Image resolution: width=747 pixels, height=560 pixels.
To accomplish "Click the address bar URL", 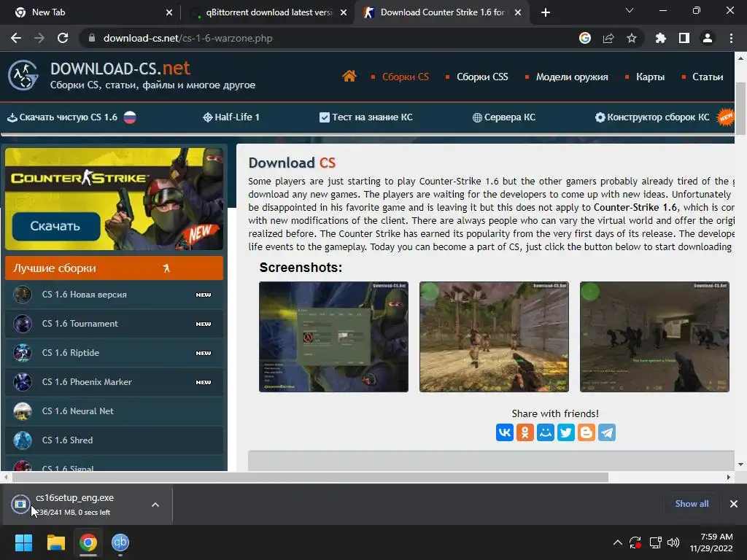I will point(187,38).
